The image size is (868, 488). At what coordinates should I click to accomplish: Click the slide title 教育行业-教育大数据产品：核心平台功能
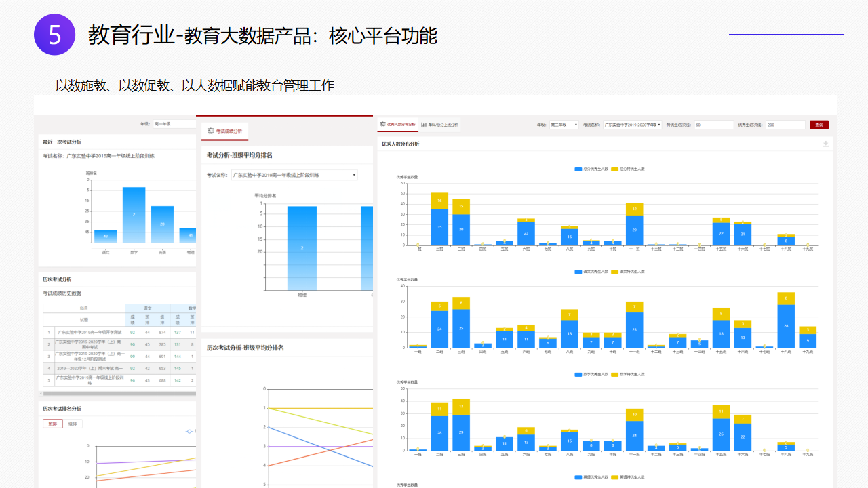[x=262, y=35]
